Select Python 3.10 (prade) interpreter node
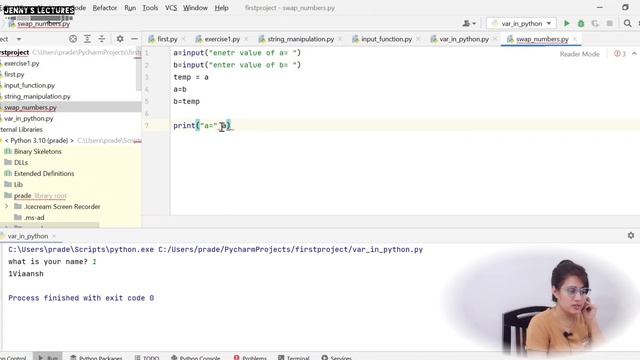The image size is (640, 360). pyautogui.click(x=39, y=140)
